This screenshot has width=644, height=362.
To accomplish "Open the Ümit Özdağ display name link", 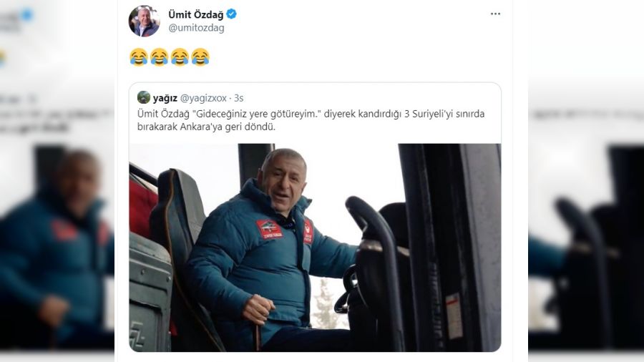I will [x=196, y=15].
